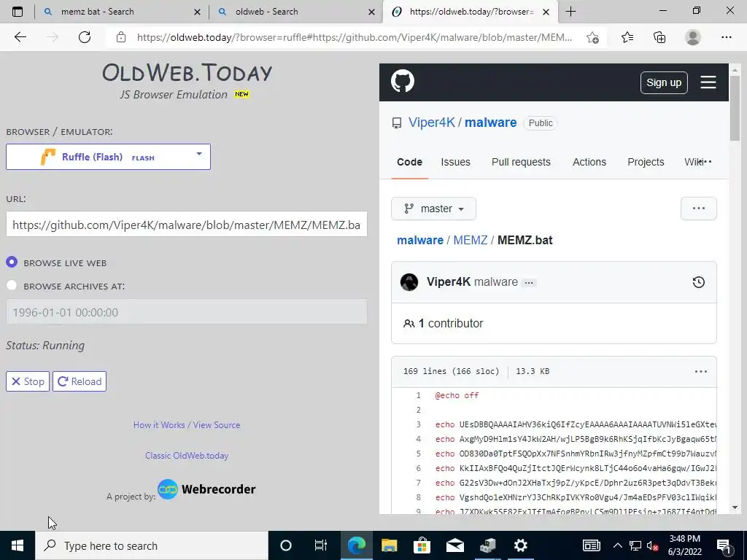747x560 pixels.
Task: Open the Favorites list icon
Action: 627,37
